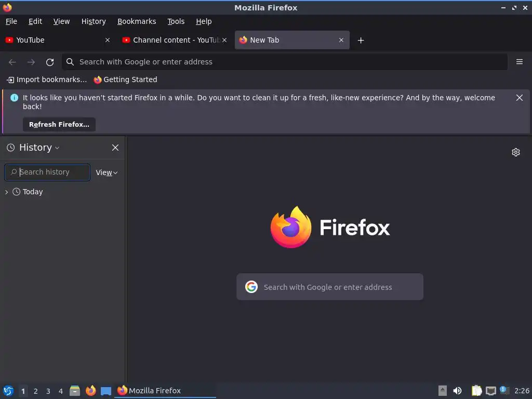Click the back navigation arrow
The height and width of the screenshot is (399, 532).
(x=12, y=62)
